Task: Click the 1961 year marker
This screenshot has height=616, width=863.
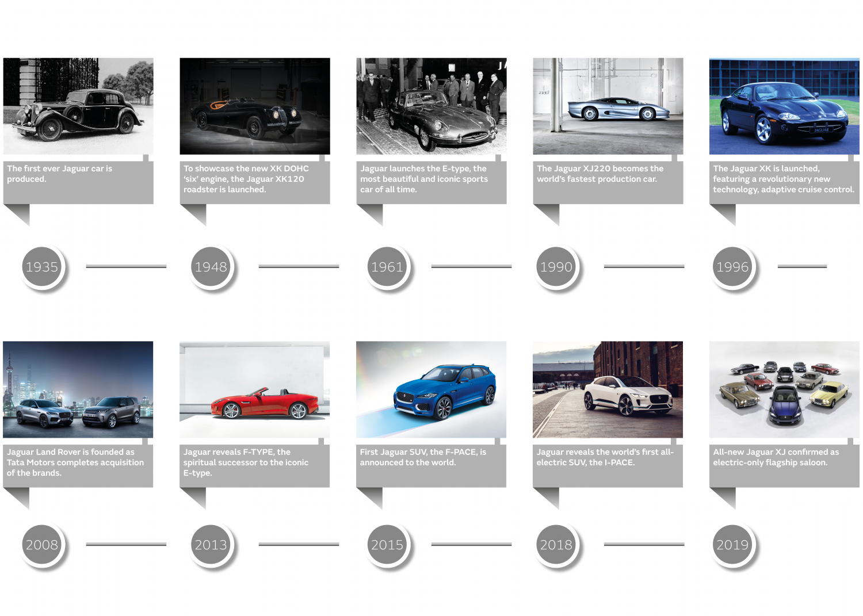Action: coord(387,267)
